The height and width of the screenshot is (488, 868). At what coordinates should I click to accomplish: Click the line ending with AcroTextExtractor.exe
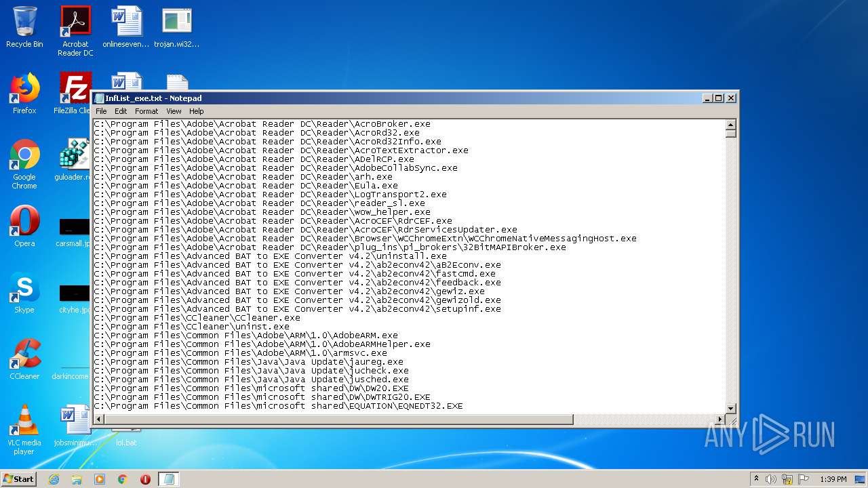coord(281,150)
